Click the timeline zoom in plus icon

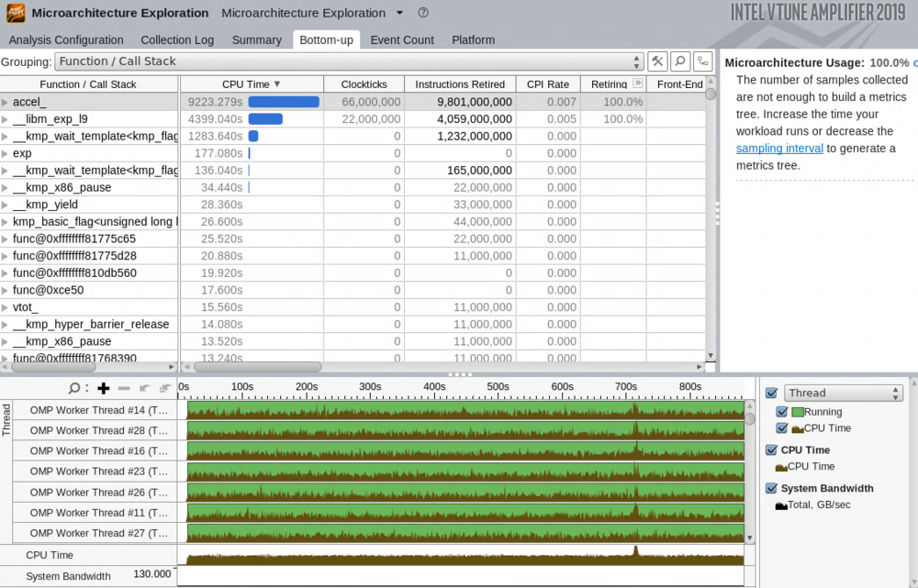[x=104, y=388]
